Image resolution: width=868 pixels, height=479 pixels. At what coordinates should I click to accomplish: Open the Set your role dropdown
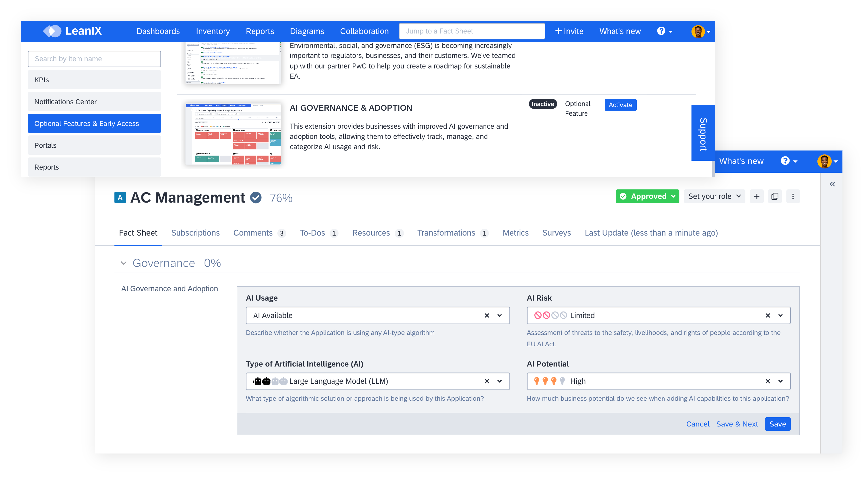click(714, 196)
